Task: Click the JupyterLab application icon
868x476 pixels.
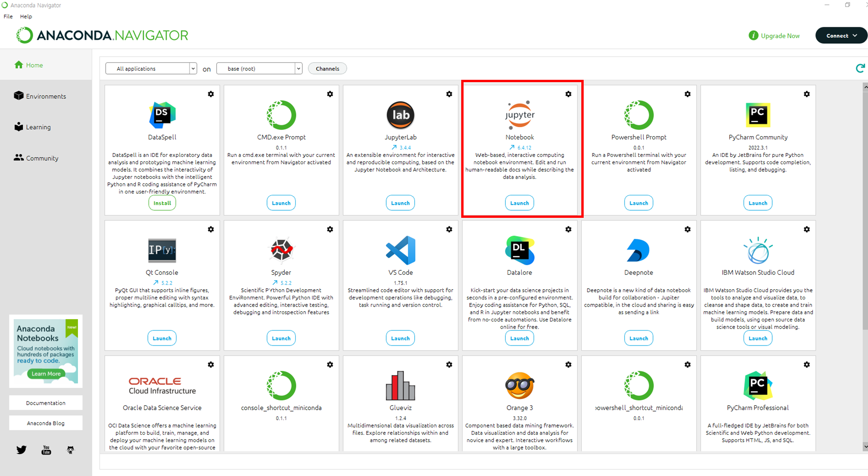Action: click(400, 115)
